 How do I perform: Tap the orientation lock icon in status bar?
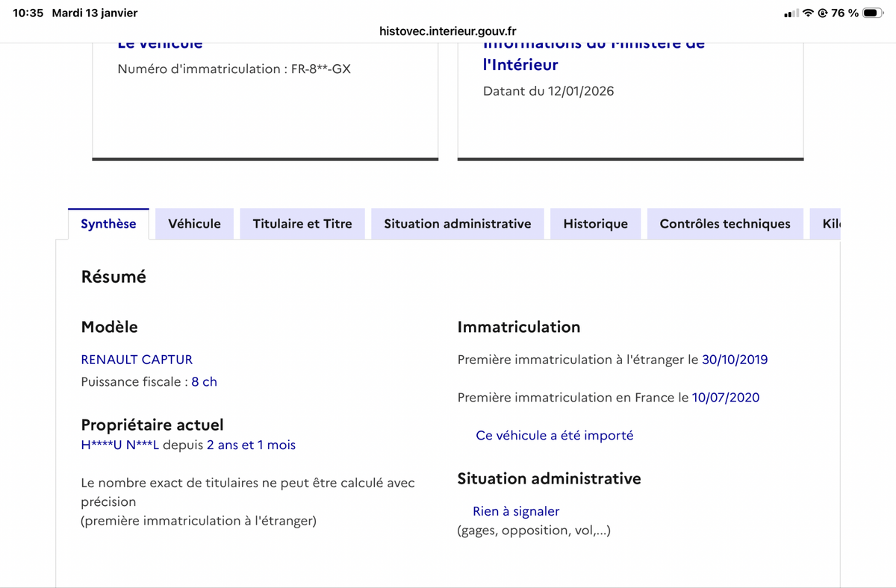point(823,12)
